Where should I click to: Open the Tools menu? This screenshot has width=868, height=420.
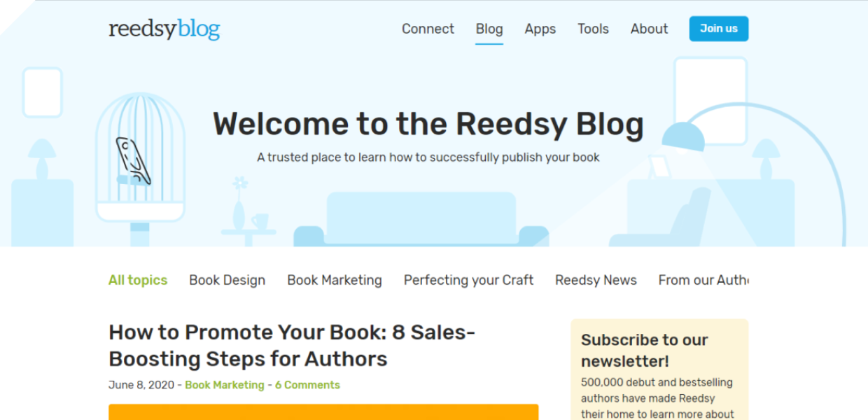tap(593, 29)
